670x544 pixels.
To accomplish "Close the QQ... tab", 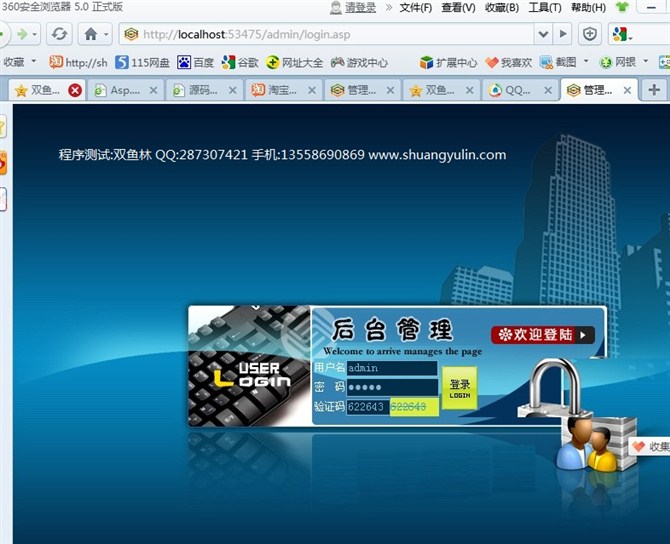I will [548, 90].
